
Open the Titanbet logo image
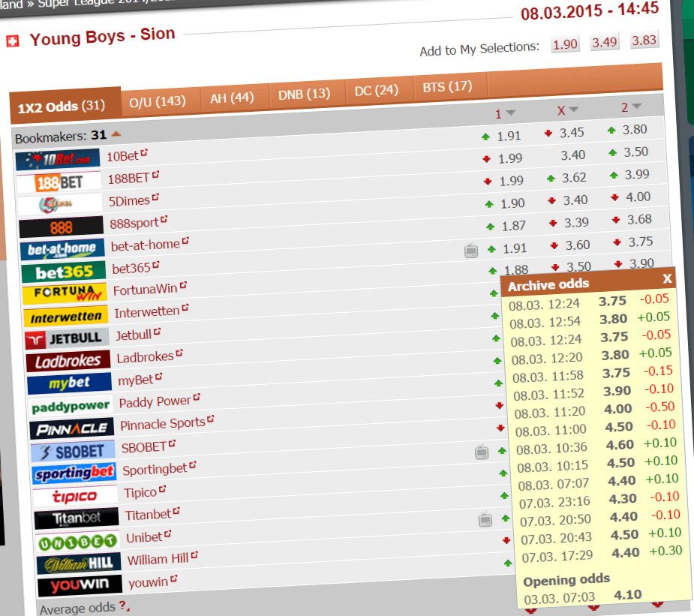pos(77,519)
